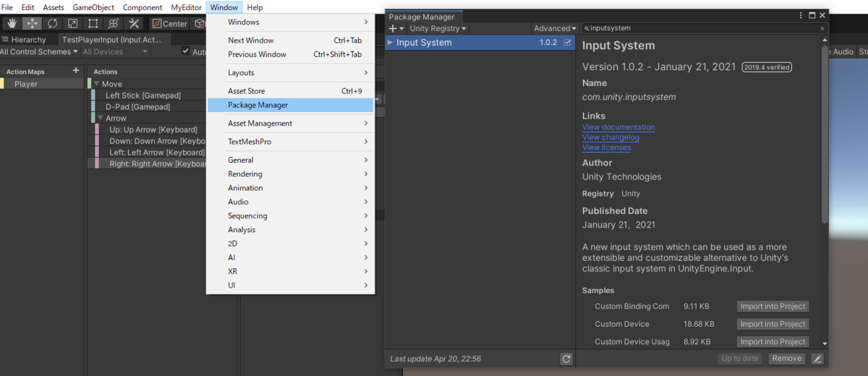The height and width of the screenshot is (376, 868).
Task: Collapse the Move action
Action: coord(97,84)
